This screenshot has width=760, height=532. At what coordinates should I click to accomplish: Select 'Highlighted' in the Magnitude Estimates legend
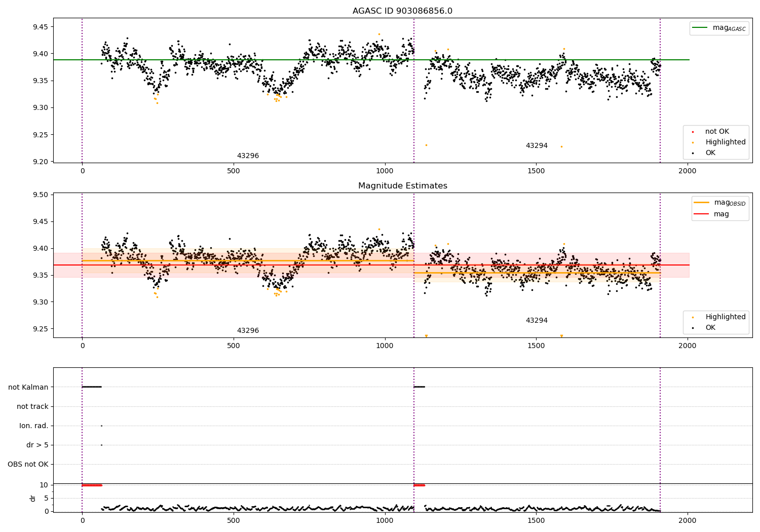[x=725, y=317]
